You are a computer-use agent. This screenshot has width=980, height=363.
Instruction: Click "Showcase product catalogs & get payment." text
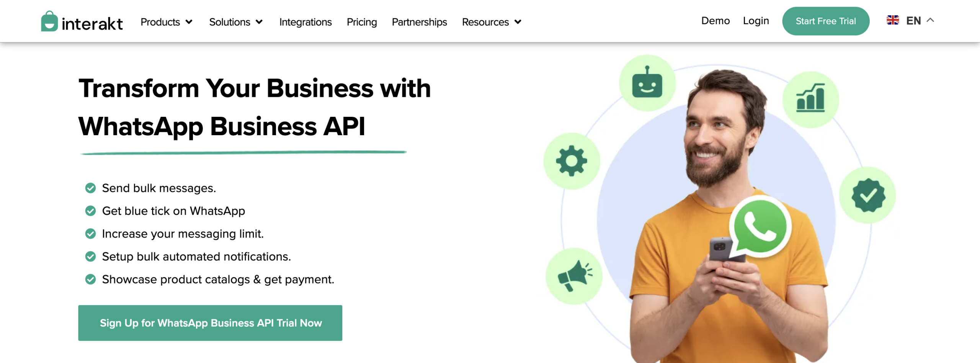pos(218,280)
